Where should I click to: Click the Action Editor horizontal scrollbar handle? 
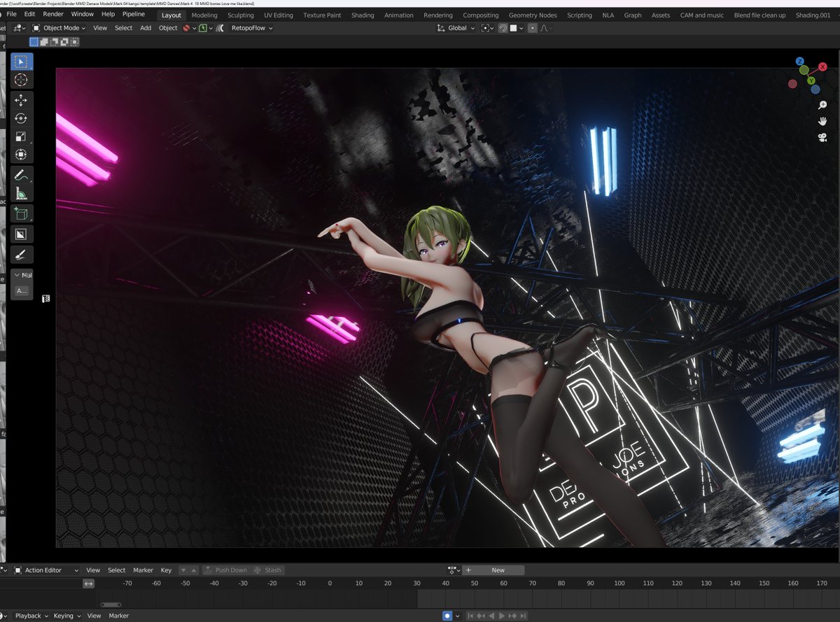(x=111, y=605)
